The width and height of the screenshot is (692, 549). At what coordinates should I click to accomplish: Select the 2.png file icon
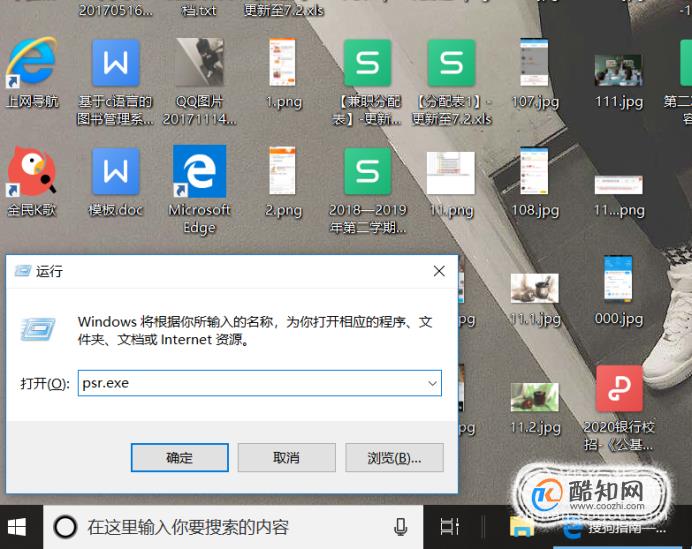pos(282,171)
